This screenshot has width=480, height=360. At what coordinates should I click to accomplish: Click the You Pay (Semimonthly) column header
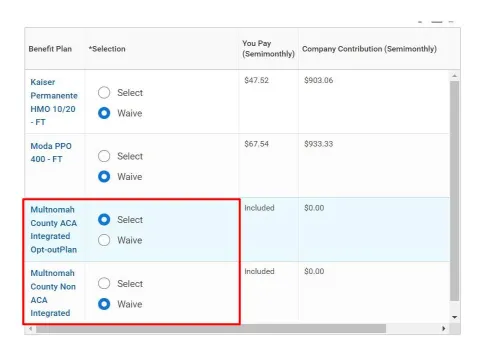pos(268,49)
